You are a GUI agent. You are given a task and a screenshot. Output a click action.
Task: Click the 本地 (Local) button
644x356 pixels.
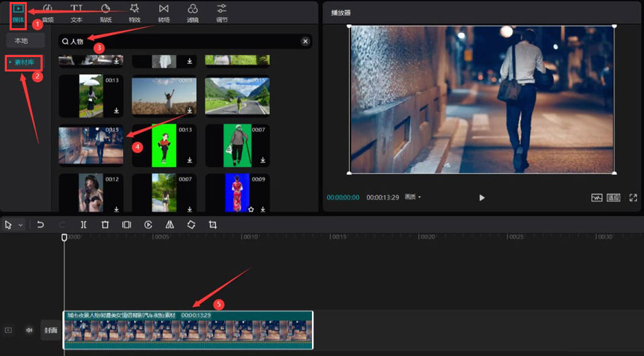[x=25, y=41]
